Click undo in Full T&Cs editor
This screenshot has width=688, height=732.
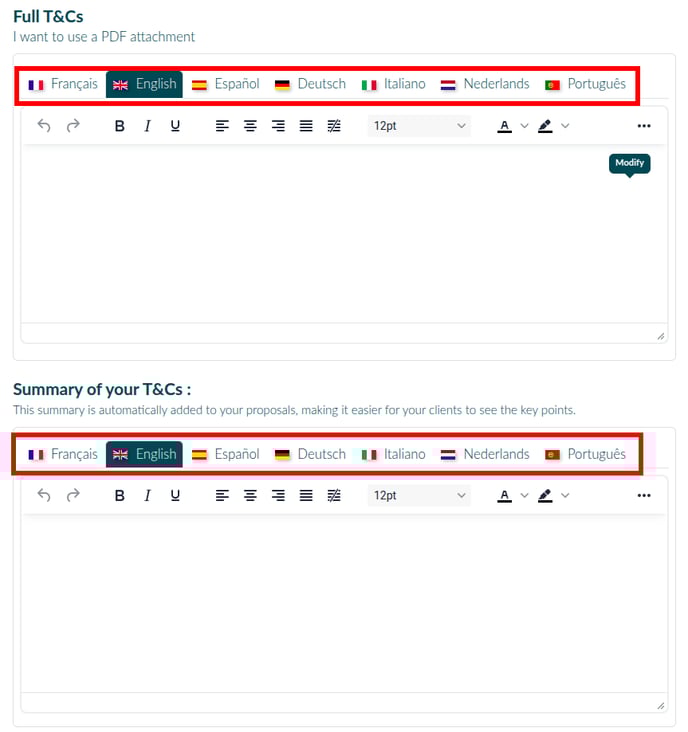tap(44, 126)
